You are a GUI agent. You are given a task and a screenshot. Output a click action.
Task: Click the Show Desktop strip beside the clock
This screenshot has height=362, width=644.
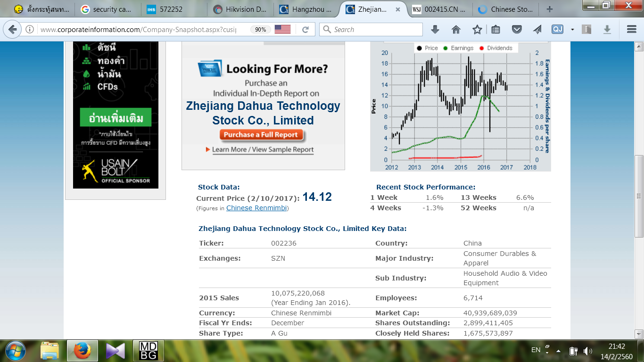(x=641, y=350)
